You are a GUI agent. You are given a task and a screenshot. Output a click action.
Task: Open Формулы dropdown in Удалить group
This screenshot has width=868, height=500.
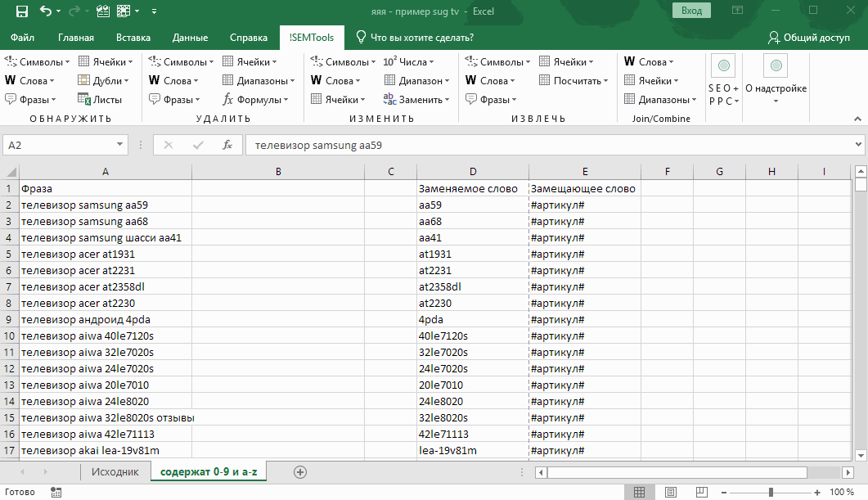click(256, 100)
